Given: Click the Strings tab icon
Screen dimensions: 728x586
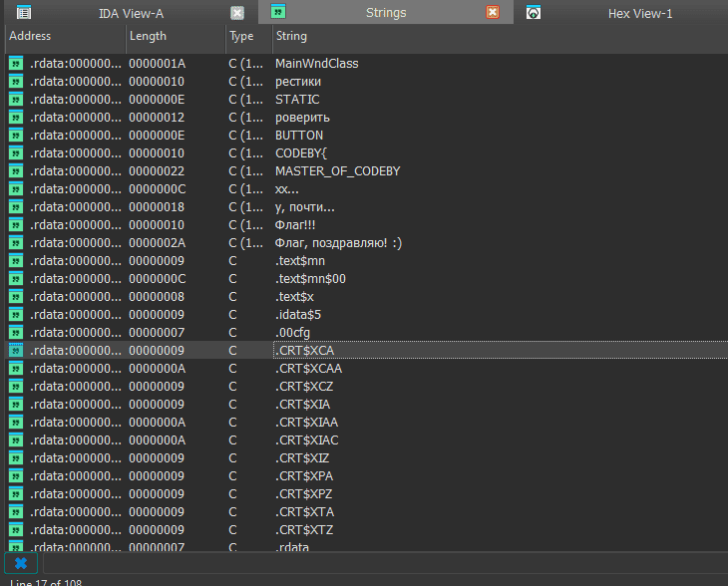Looking at the screenshot, I should [278, 13].
